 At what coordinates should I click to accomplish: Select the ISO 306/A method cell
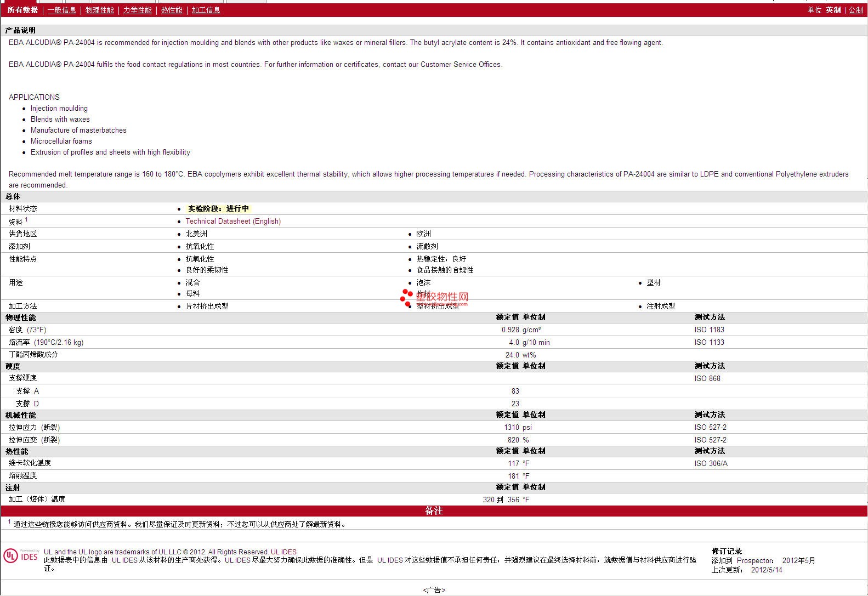711,463
